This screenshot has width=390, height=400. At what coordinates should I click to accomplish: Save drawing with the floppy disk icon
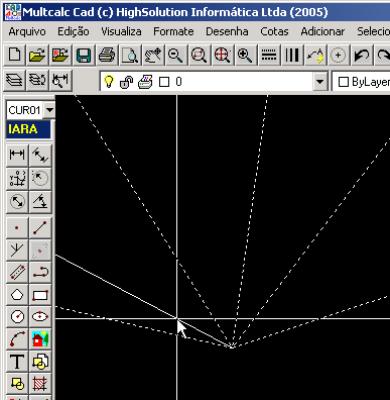(83, 55)
